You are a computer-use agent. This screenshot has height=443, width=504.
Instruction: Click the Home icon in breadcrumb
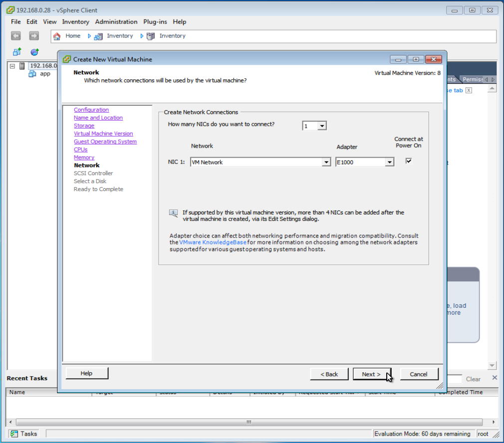pos(57,36)
